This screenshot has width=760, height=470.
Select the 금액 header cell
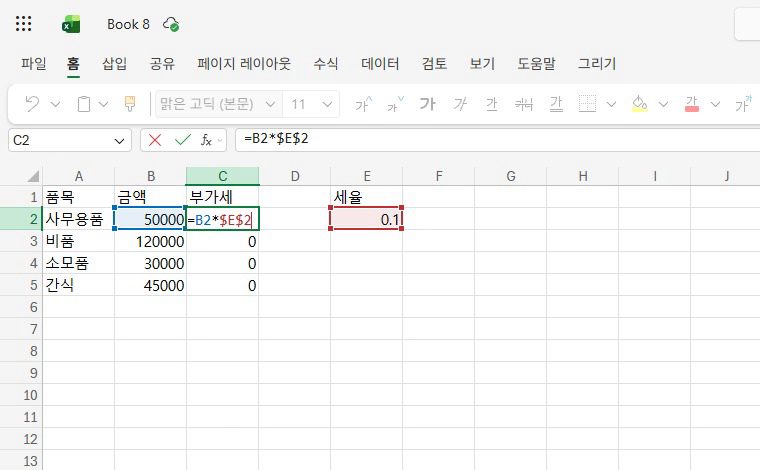pos(150,197)
